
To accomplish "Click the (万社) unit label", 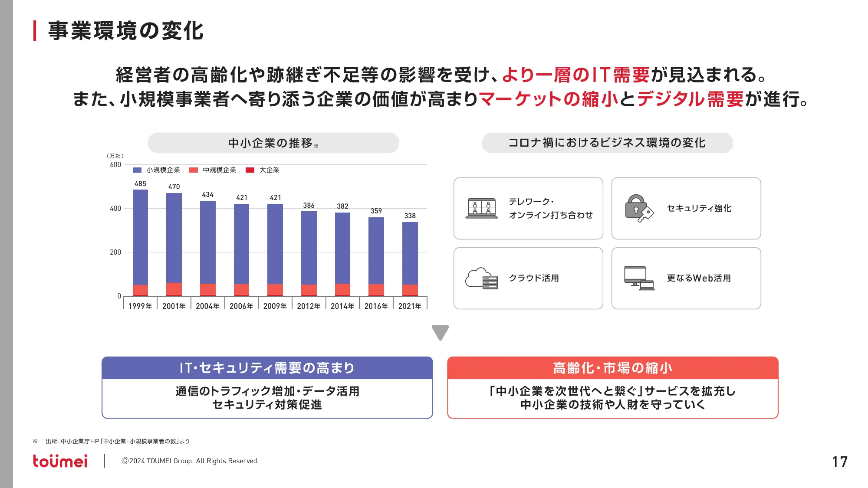I will pos(115,156).
